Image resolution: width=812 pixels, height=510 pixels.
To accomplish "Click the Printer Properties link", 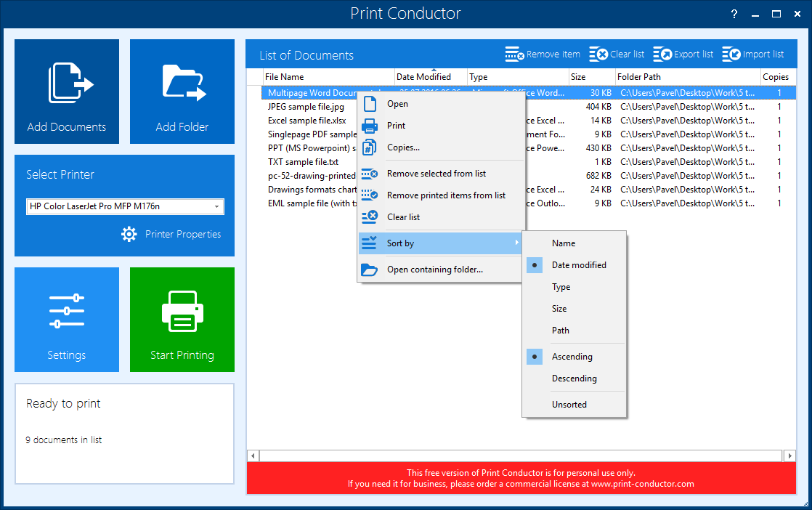I will (183, 234).
